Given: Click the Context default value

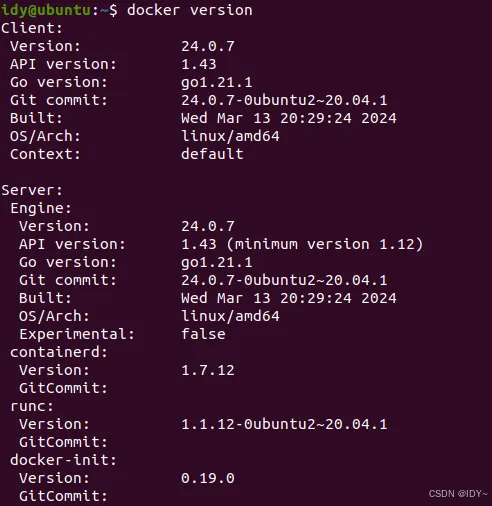Looking at the screenshot, I should click(212, 154).
